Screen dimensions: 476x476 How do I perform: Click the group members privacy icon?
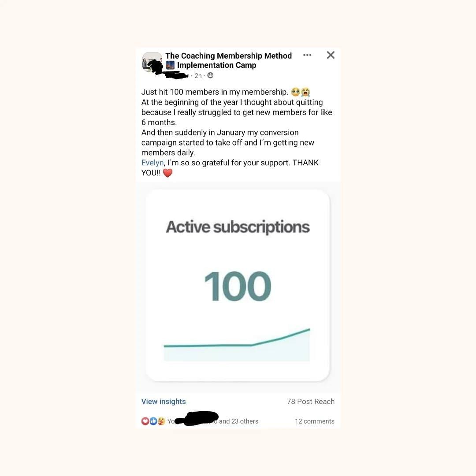coord(210,75)
